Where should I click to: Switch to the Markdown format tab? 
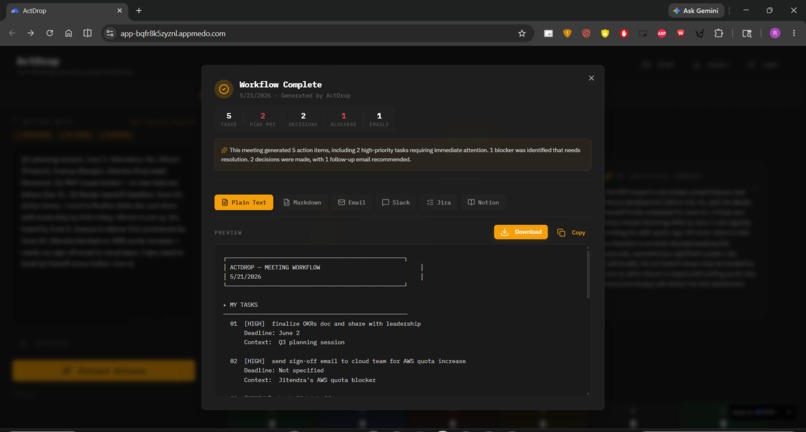click(302, 202)
